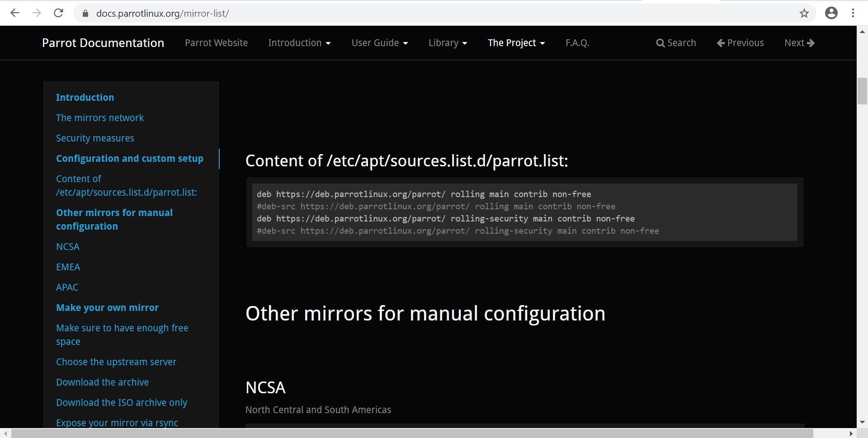The width and height of the screenshot is (868, 438).
Task: Open Parrot Documentation home link
Action: pos(103,43)
